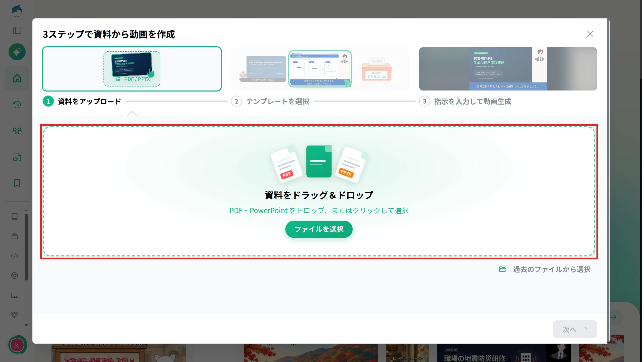Viewport: 644px width, 362px height.
Task: Click the ファイルを選択 button
Action: point(319,229)
